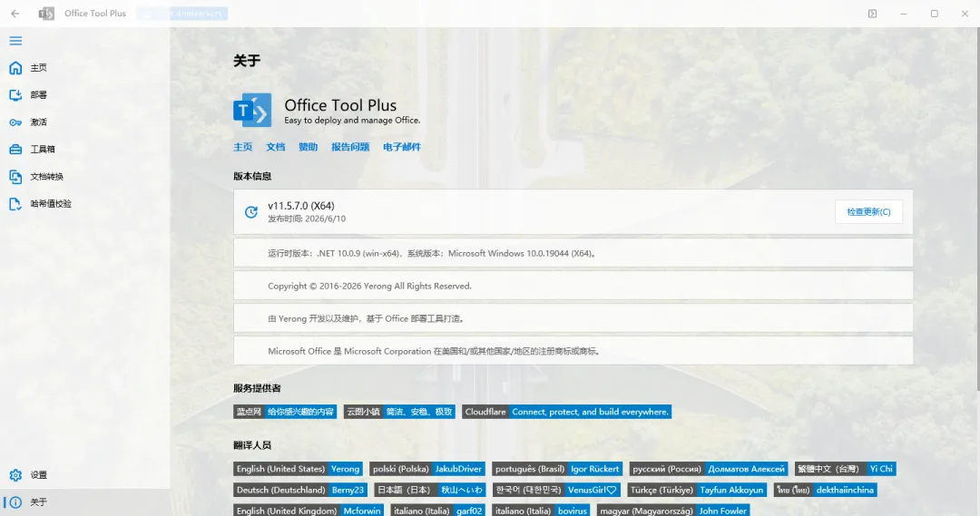This screenshot has height=516, width=980.
Task: Click the .NET 10.0.9 runtime version line
Action: pos(573,254)
